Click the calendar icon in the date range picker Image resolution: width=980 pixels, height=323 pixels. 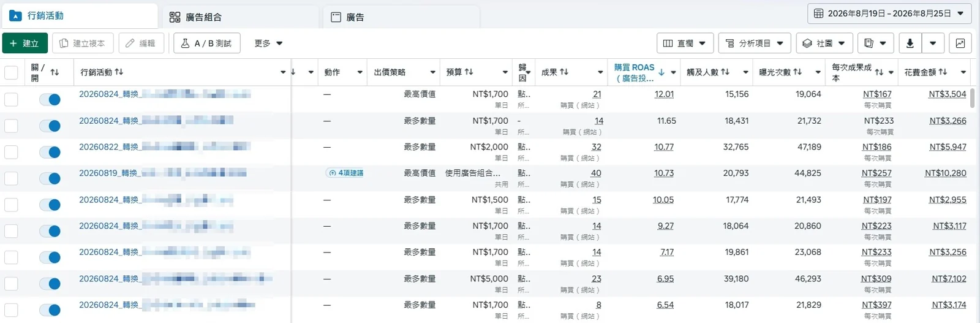[x=818, y=13]
